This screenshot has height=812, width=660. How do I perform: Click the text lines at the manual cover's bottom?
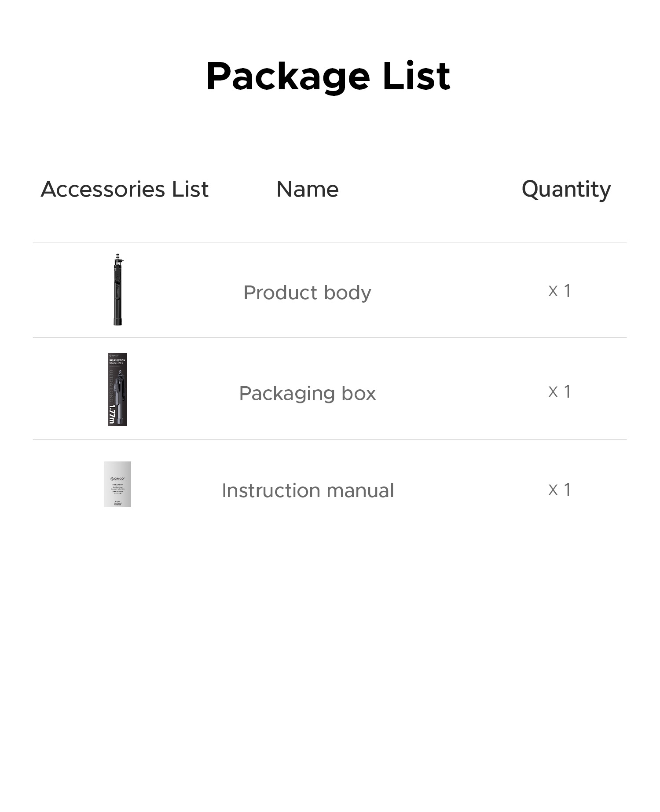point(117,503)
